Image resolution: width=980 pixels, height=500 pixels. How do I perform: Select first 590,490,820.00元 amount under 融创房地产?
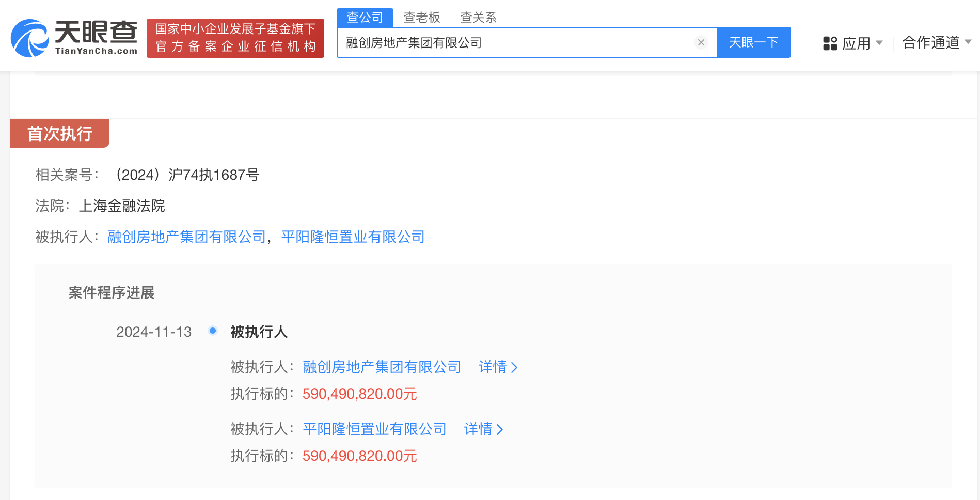tap(360, 394)
